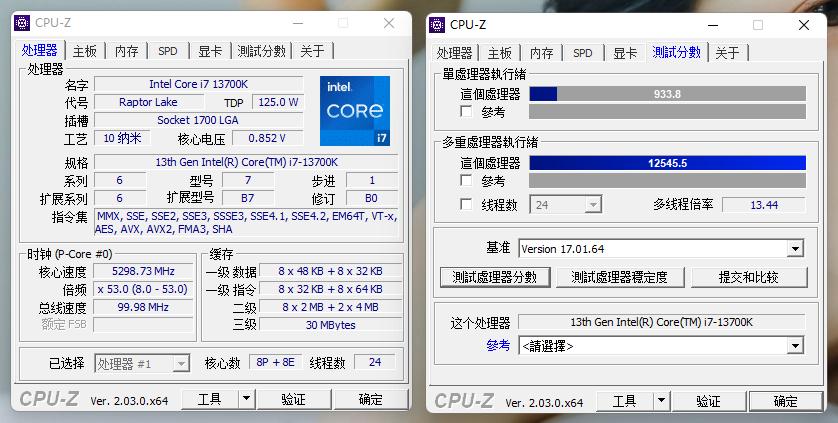Click 工具 button in right window

624,401
